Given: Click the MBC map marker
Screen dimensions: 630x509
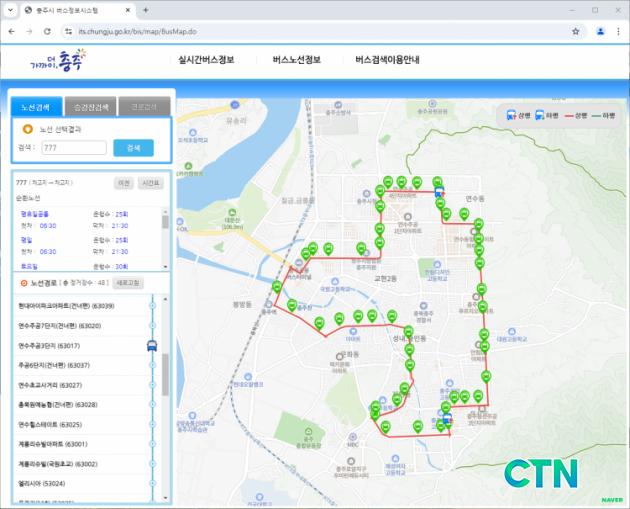Looking at the screenshot, I should (x=352, y=437).
